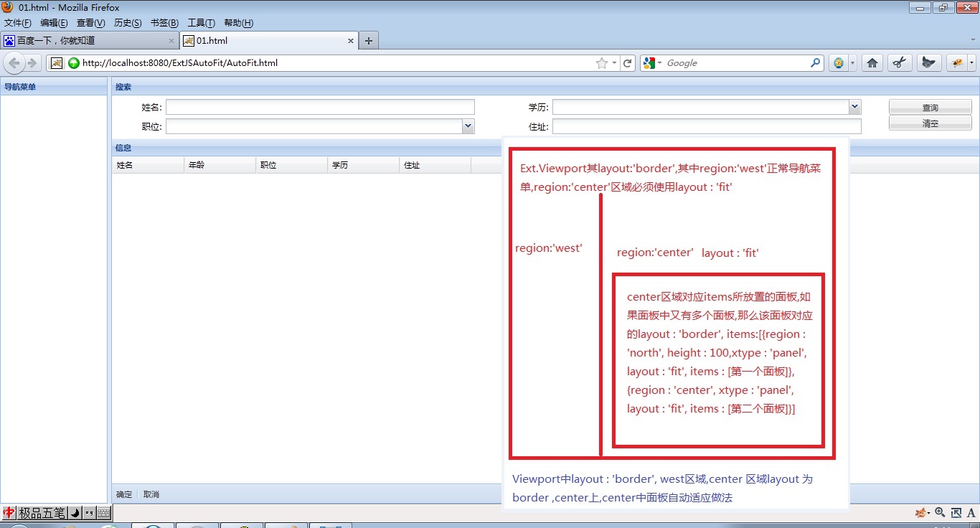Go forward with the browser forward arrow
The image size is (980, 528).
(x=32, y=63)
